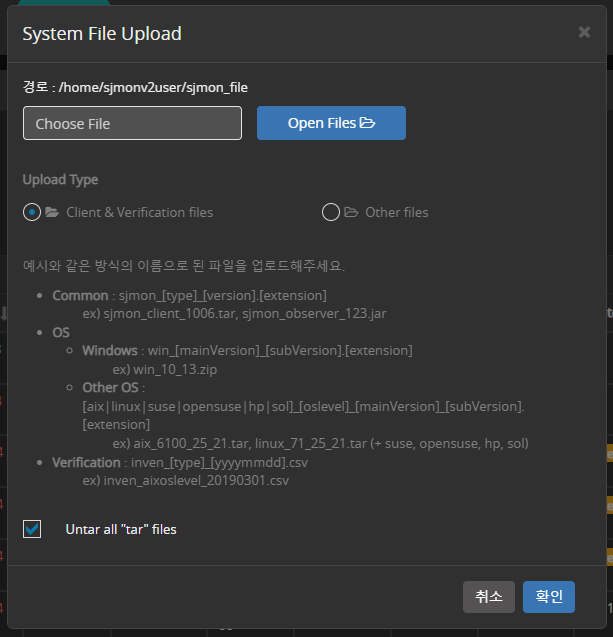
Task: Click the Other files label text
Action: point(396,212)
